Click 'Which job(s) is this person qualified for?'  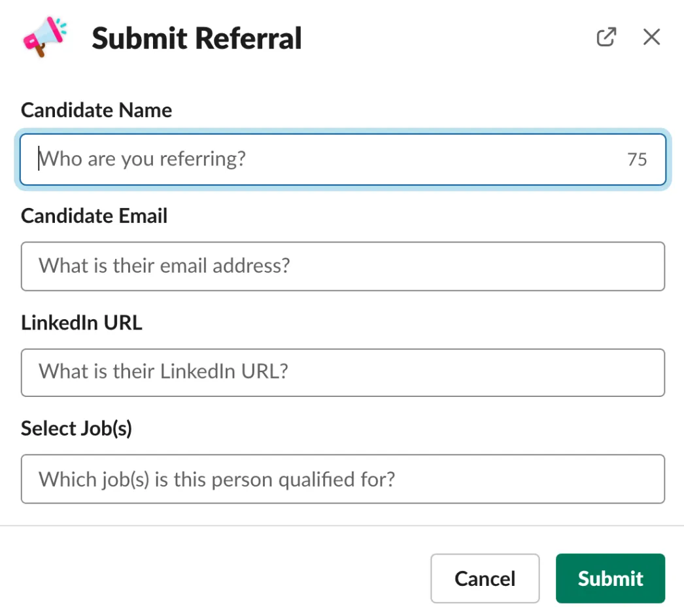click(x=217, y=479)
